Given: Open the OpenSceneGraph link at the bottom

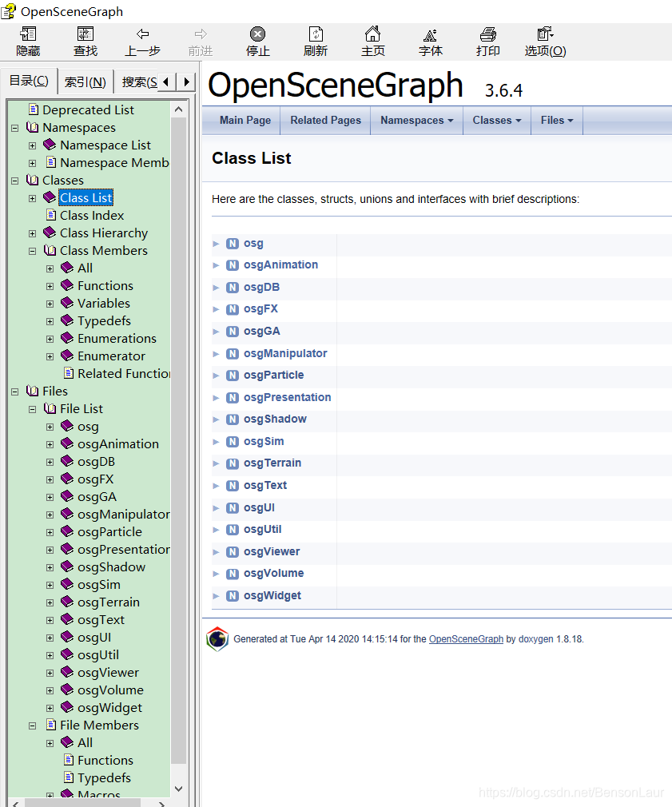Looking at the screenshot, I should pyautogui.click(x=466, y=638).
